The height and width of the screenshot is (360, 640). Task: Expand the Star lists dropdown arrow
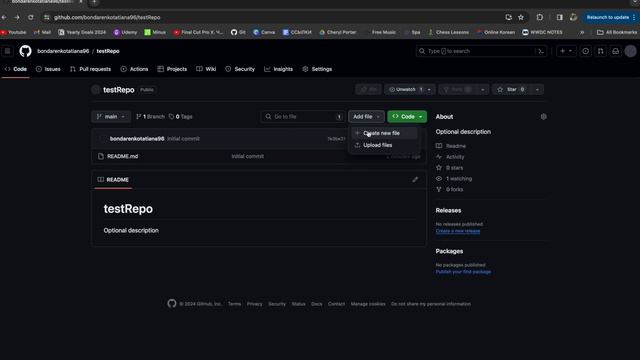(537, 89)
